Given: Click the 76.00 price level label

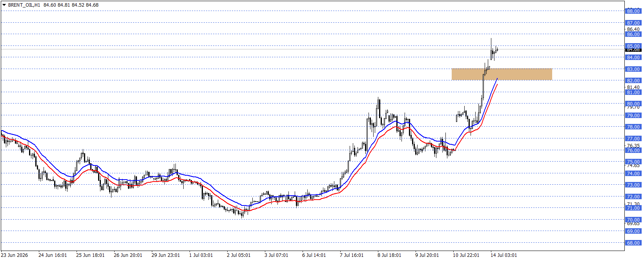Looking at the screenshot, I should click(x=633, y=151).
